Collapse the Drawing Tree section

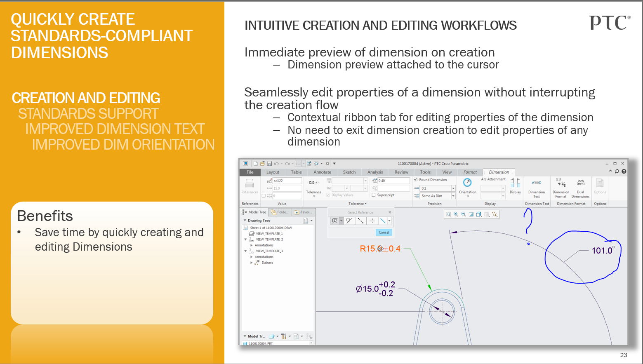coord(245,221)
